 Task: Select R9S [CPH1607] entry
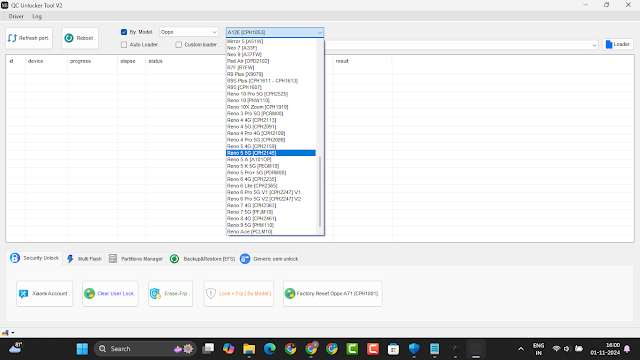pos(271,87)
